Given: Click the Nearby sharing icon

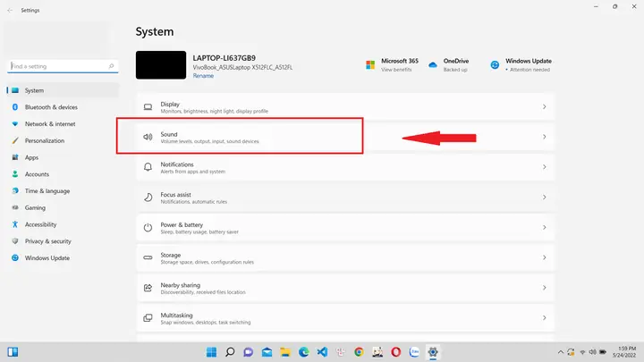Looking at the screenshot, I should pos(148,288).
